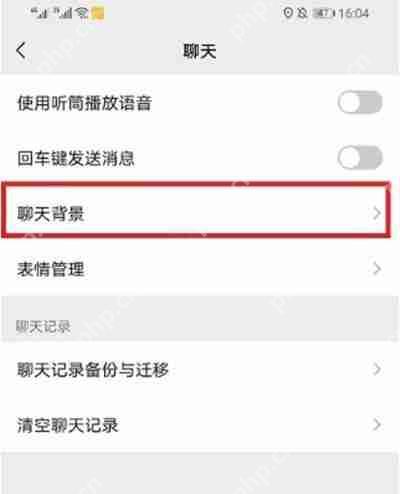Tap the 聊天记录 section header

tap(43, 327)
